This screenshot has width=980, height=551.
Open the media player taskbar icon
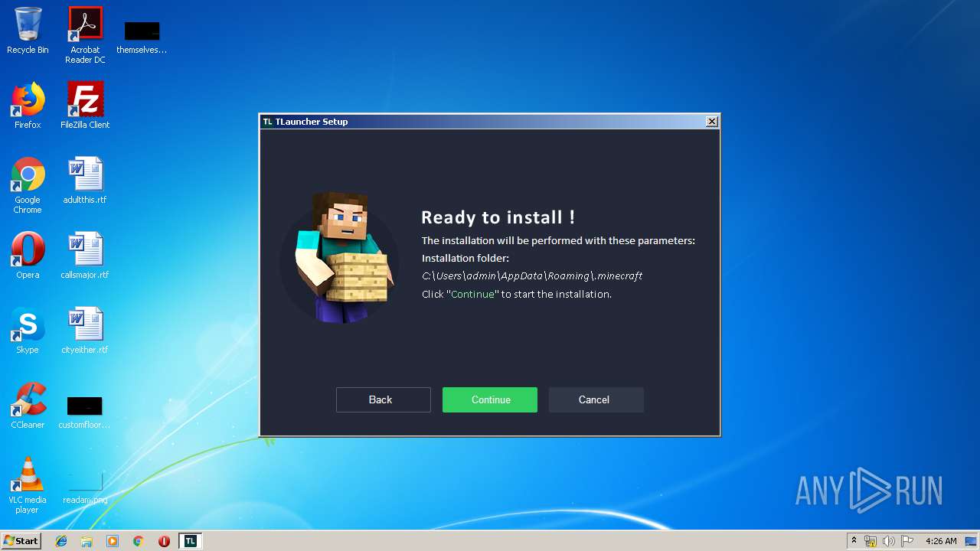coord(113,541)
